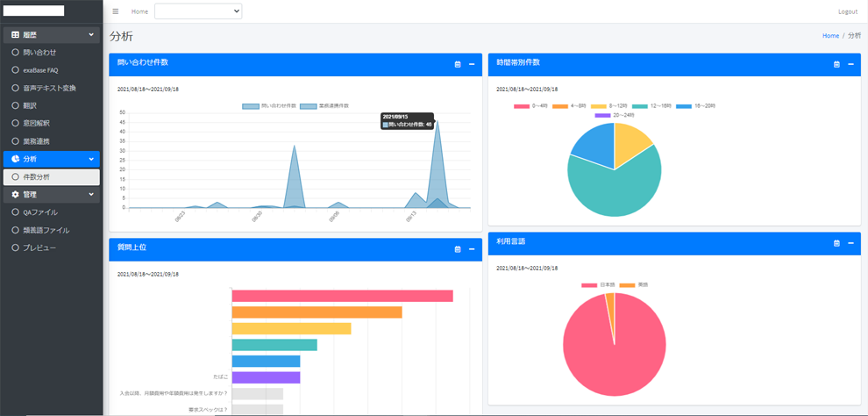
Task: Collapse the 質問上位 panel with minus icon
Action: pyautogui.click(x=472, y=249)
